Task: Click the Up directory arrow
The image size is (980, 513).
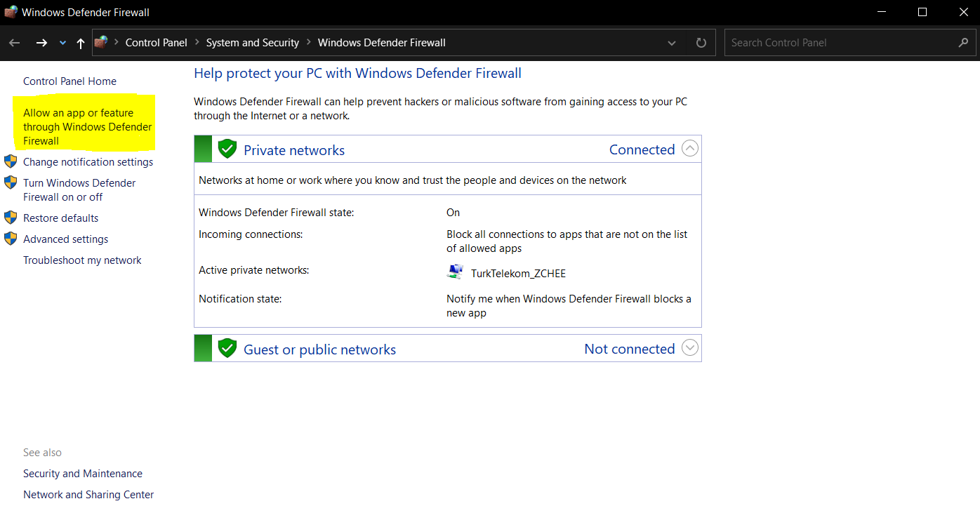Action: coord(81,43)
